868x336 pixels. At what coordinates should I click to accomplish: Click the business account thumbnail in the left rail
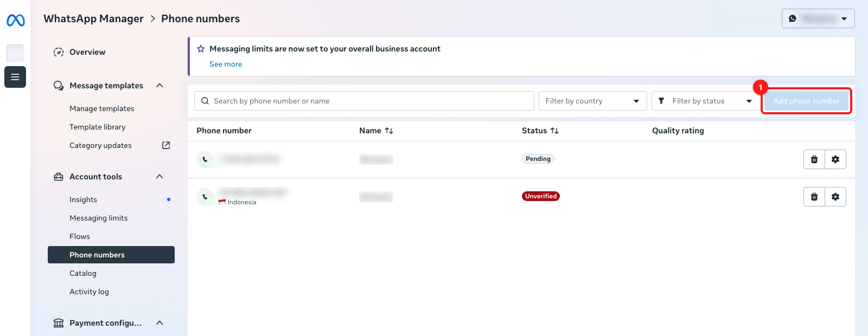15,53
